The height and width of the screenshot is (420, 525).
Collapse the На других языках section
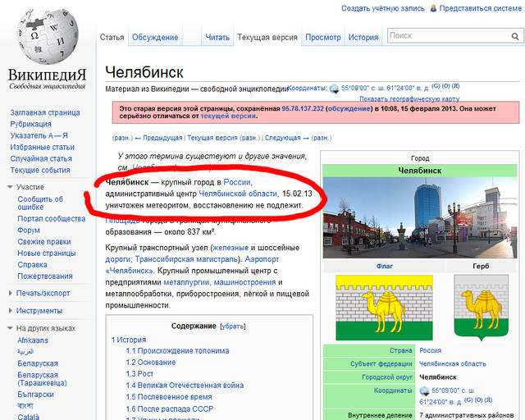coord(11,328)
